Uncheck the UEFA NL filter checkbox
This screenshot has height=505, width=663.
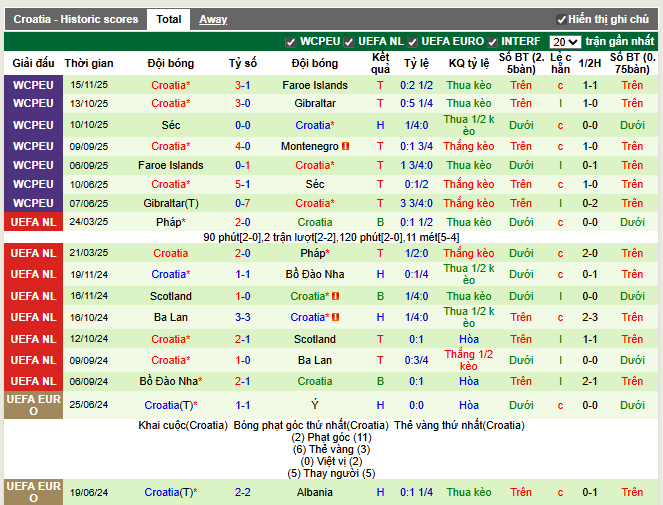[x=350, y=42]
